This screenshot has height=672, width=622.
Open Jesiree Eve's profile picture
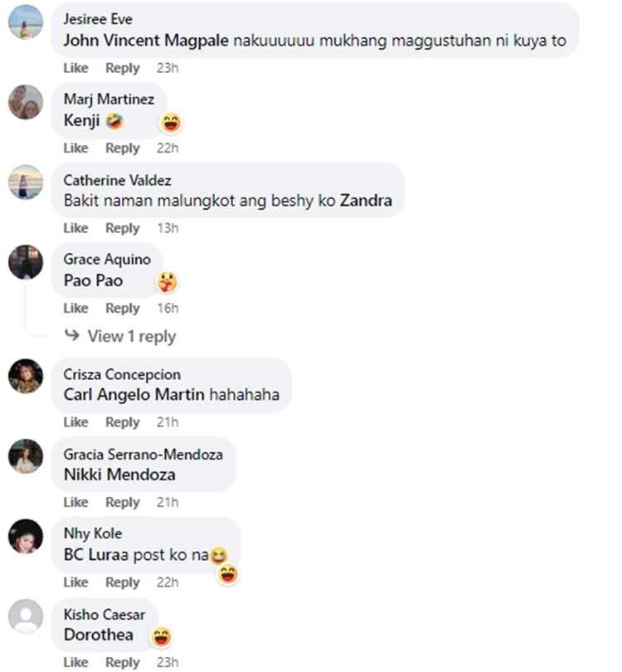(26, 22)
